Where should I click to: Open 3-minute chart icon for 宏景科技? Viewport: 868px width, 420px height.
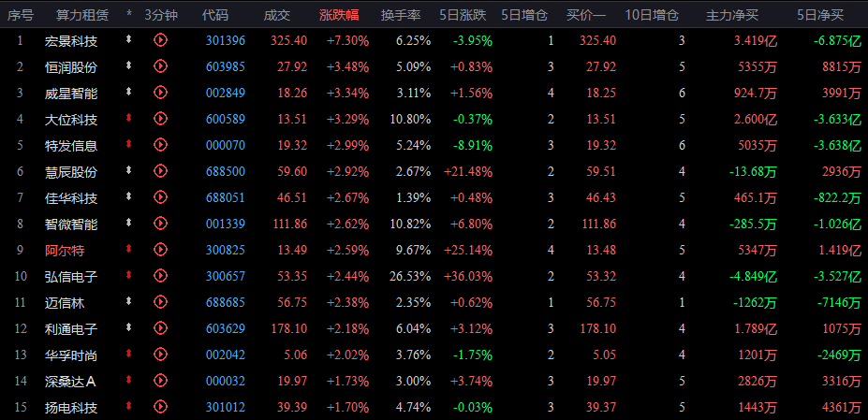click(160, 40)
